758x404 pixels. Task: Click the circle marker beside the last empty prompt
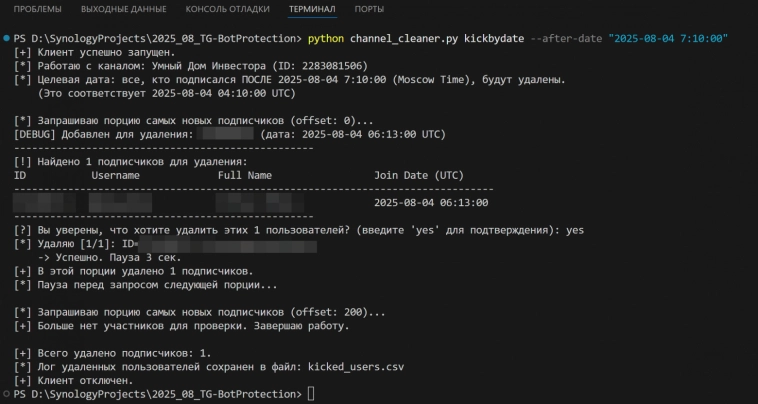click(7, 394)
